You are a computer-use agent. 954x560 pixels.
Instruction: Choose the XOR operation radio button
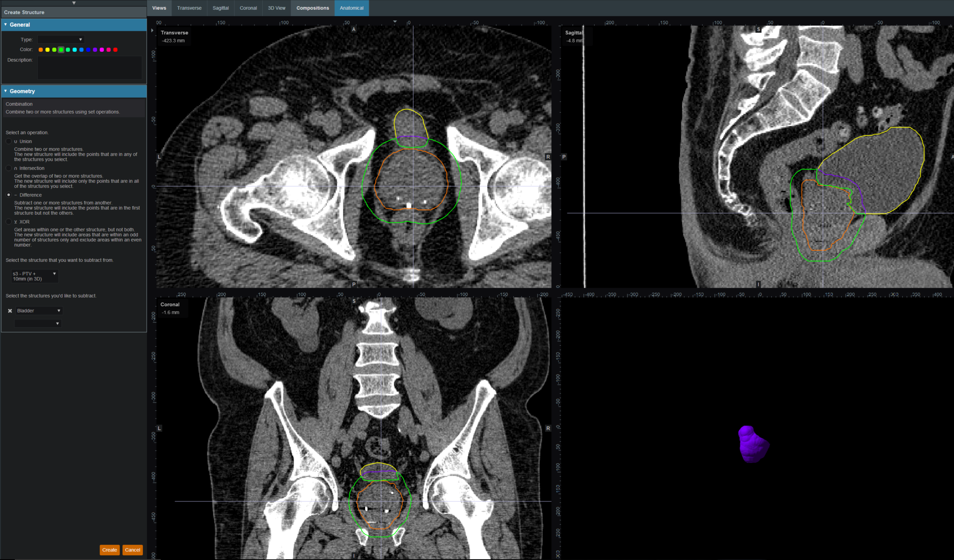click(9, 221)
